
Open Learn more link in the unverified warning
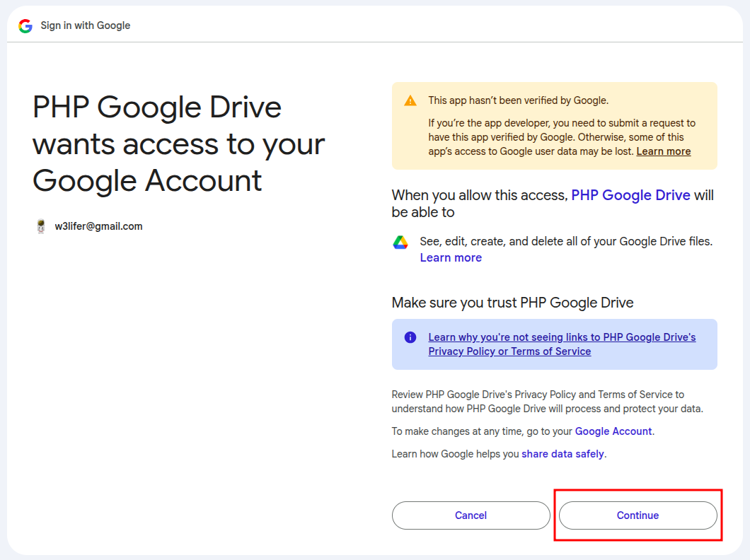point(663,151)
